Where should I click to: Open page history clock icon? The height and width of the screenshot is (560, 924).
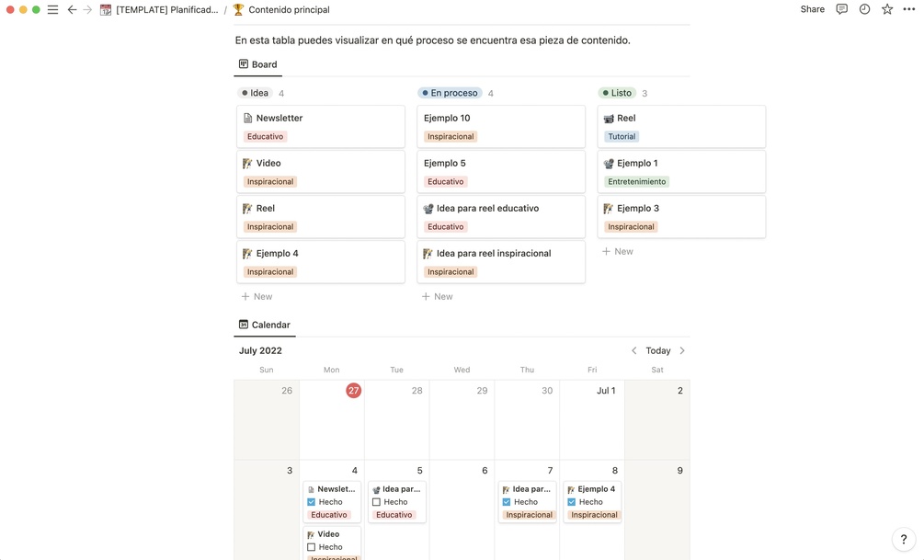coord(864,9)
